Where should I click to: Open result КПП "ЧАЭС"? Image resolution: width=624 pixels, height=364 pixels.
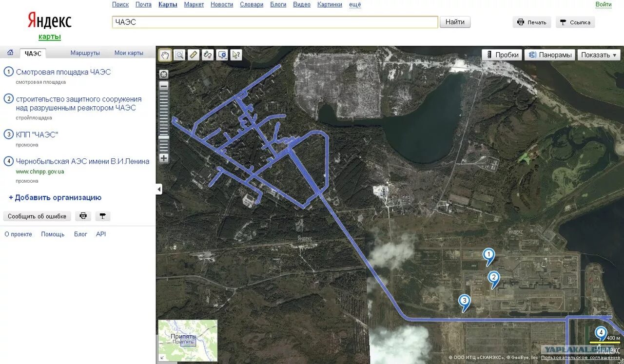[x=37, y=134]
